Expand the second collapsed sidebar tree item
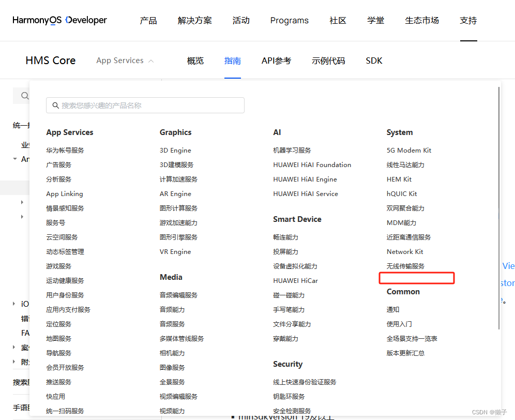Viewport: 515px width, 420px height. [21, 217]
